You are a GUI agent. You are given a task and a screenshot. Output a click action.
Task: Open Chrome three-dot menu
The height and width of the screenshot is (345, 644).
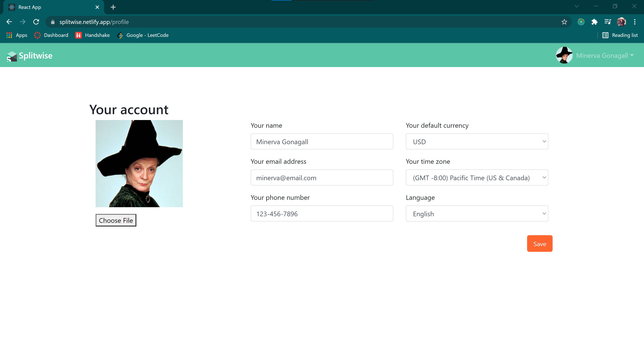(634, 22)
